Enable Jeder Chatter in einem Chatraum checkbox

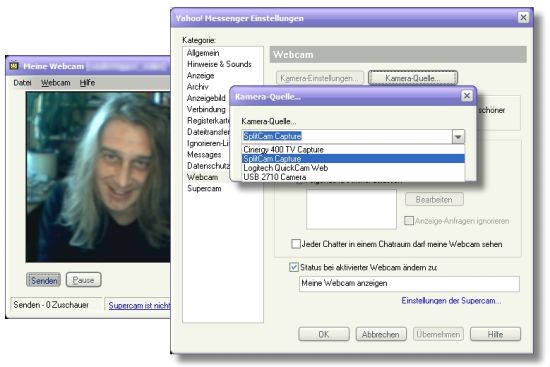click(x=296, y=243)
